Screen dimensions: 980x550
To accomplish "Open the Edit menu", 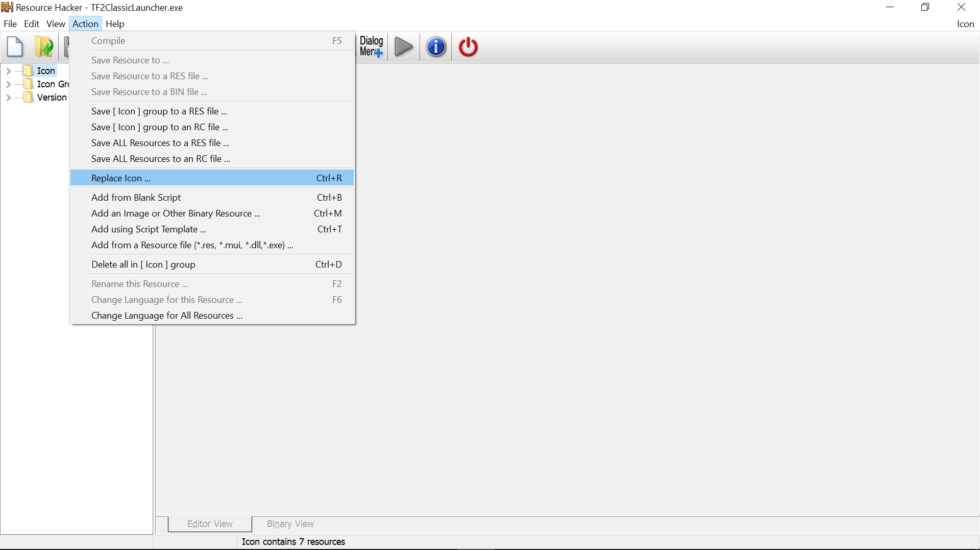I will 32,24.
